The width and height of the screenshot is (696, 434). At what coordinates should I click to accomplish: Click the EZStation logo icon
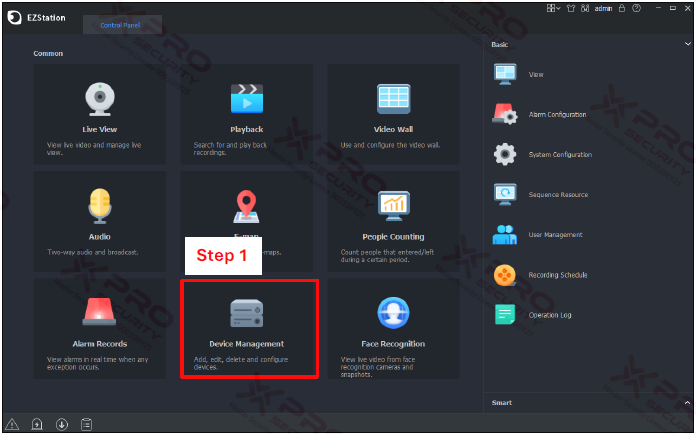click(14, 18)
